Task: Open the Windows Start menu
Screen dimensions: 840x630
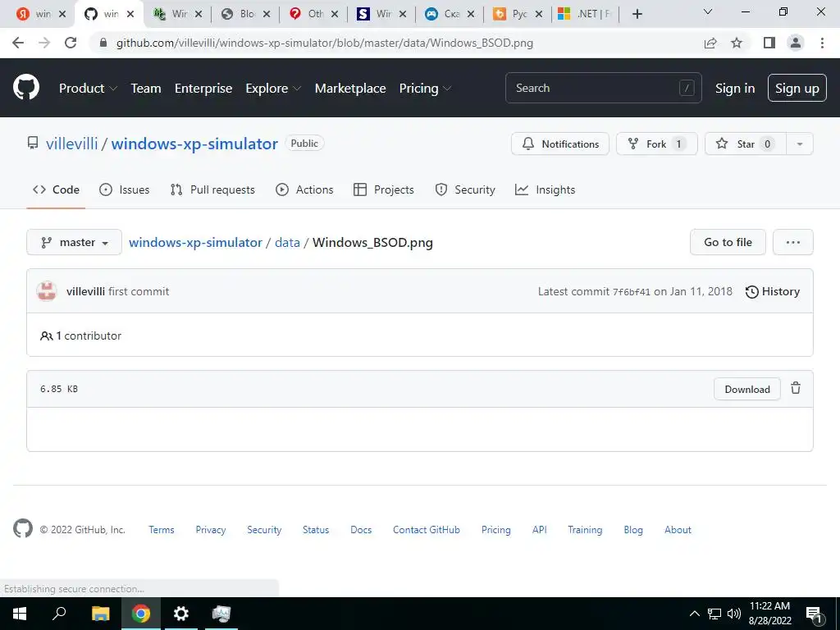Action: point(20,614)
